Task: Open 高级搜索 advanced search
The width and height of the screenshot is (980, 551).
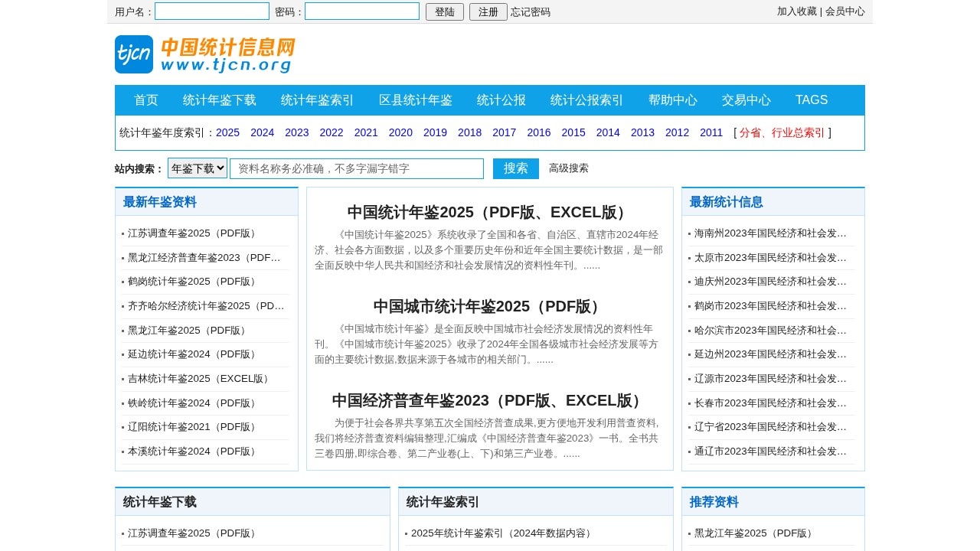Action: 569,168
